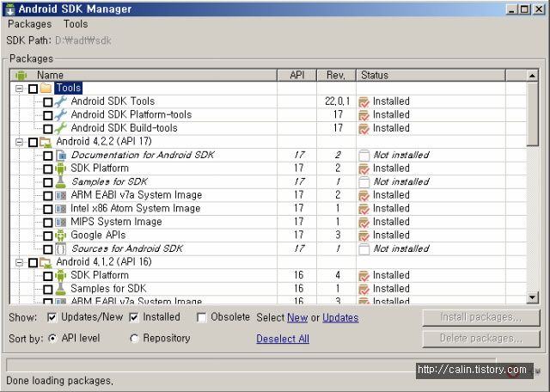This screenshot has width=550, height=392.
Task: Click the not installed icon for Sources for Android SDK
Action: pyautogui.click(x=364, y=249)
